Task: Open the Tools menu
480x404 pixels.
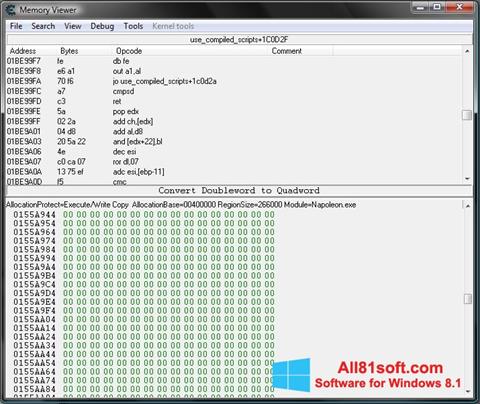Action: (133, 26)
